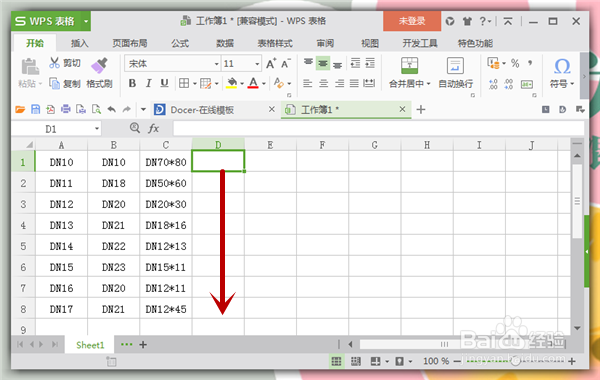Screen dimensions: 600x380
Task: Open the 页面布局 ribbon tab
Action: 130,43
